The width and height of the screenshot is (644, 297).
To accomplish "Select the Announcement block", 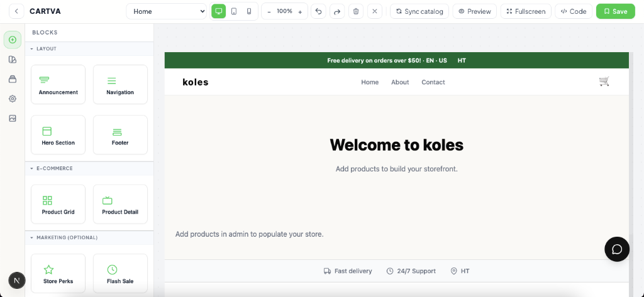I will pyautogui.click(x=58, y=85).
